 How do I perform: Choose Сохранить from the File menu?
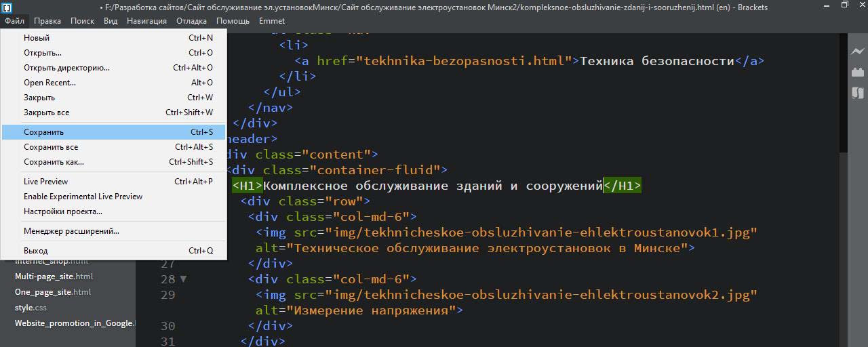coord(44,132)
